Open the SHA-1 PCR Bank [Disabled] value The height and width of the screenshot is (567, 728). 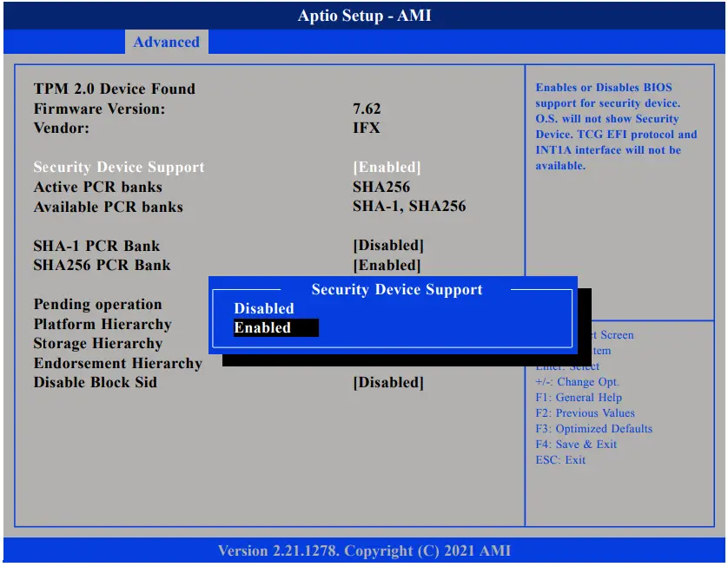click(x=388, y=246)
